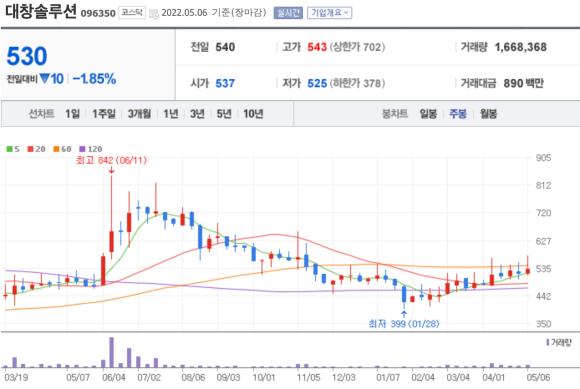Select the 1년 line chart tab
Screen dimensions: 580x389
click(x=171, y=114)
